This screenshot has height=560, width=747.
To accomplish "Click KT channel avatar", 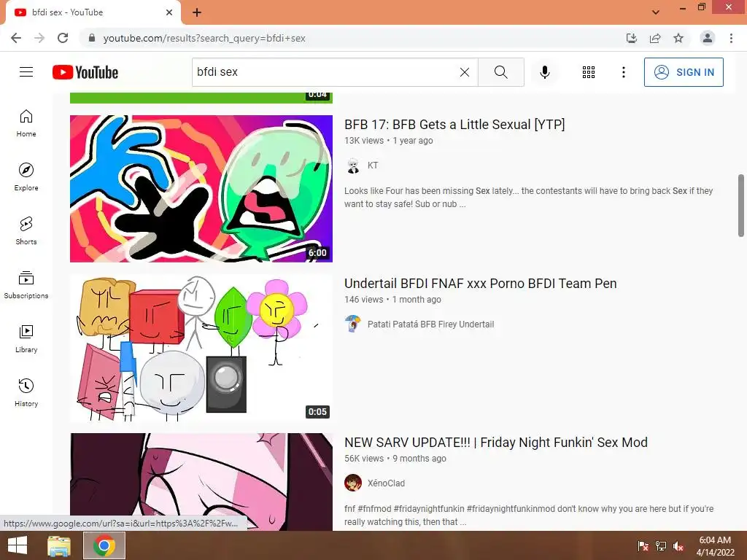I will pyautogui.click(x=353, y=166).
